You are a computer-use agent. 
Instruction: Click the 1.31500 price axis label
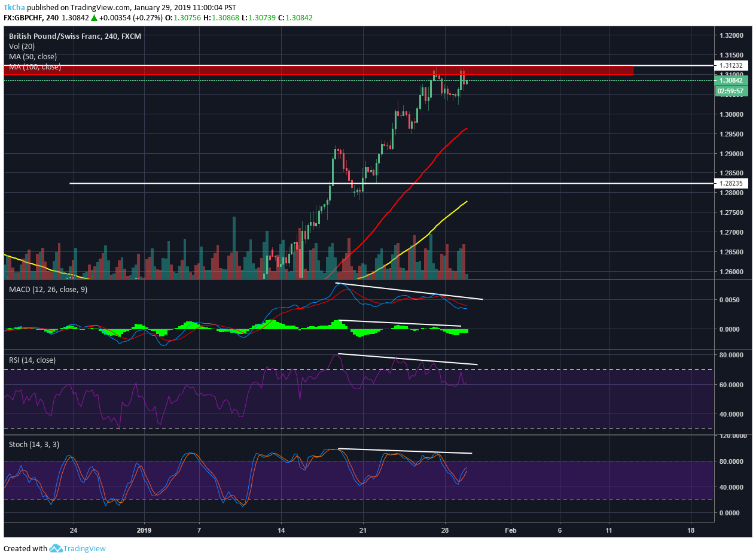pyautogui.click(x=731, y=55)
